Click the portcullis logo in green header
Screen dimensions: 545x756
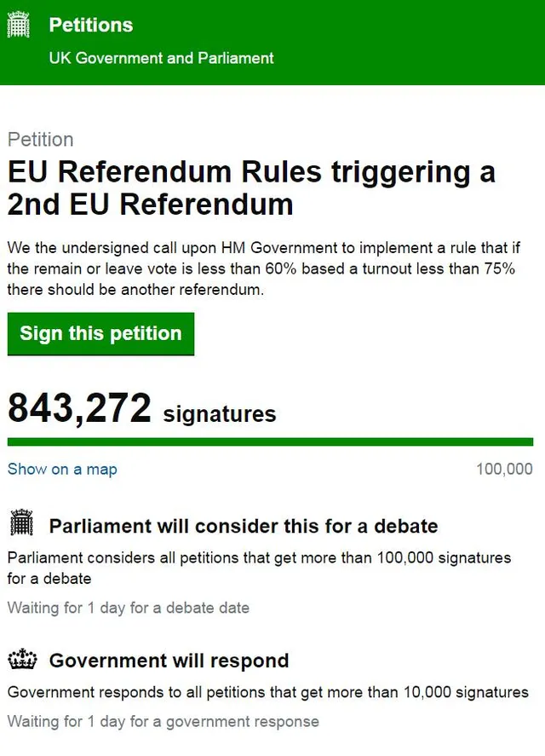click(19, 26)
